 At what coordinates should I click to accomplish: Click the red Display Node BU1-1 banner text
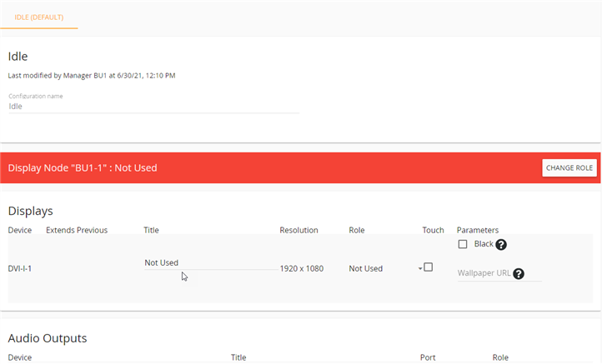click(x=83, y=168)
